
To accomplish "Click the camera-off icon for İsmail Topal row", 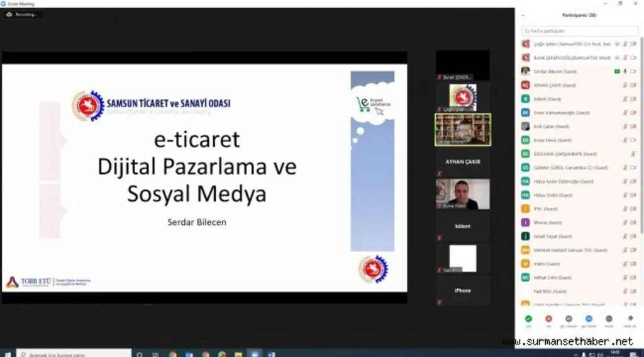I will [633, 237].
